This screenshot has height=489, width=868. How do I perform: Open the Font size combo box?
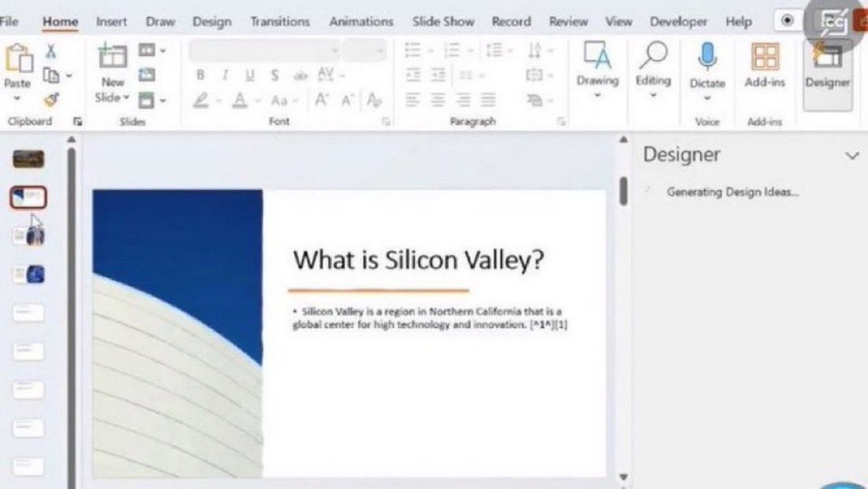click(364, 51)
